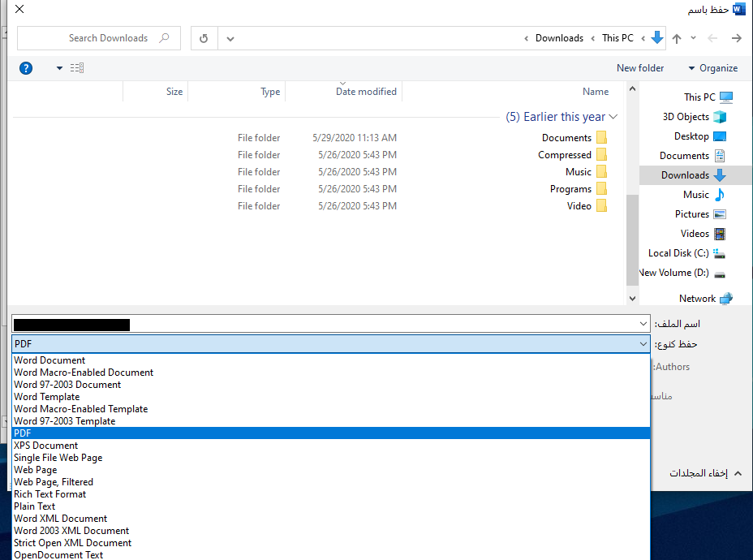Select Local Disk (C:) in navigation pane

click(686, 253)
